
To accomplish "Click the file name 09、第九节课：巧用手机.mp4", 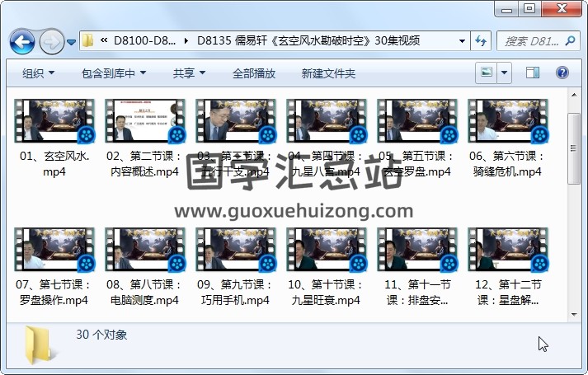I will click(236, 293).
